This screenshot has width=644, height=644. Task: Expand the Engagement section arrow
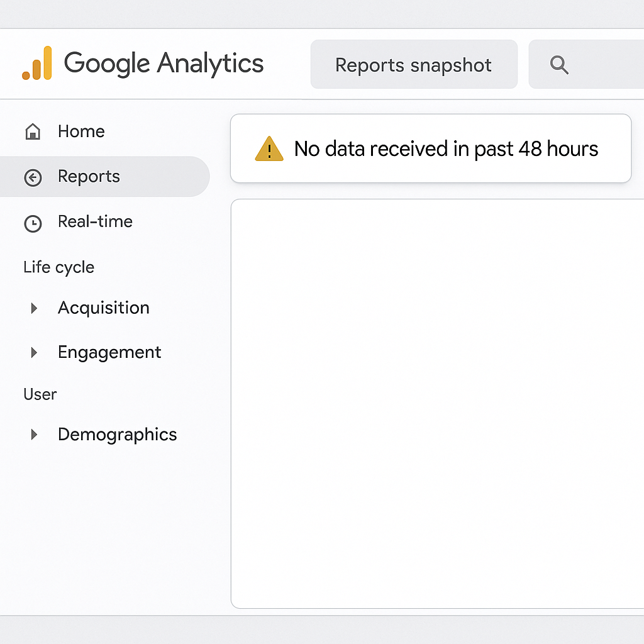[34, 352]
